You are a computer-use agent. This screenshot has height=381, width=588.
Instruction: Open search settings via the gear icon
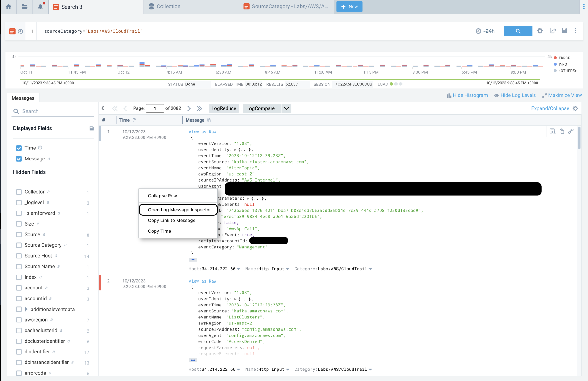click(540, 31)
